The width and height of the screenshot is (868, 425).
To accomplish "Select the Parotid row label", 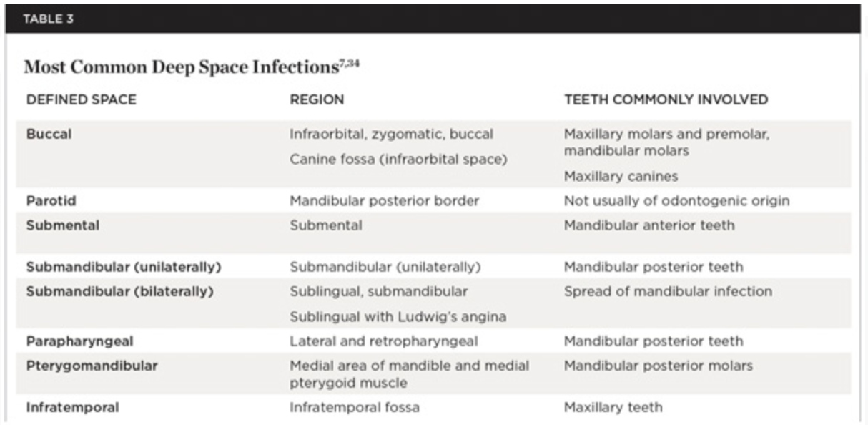I will pos(51,201).
